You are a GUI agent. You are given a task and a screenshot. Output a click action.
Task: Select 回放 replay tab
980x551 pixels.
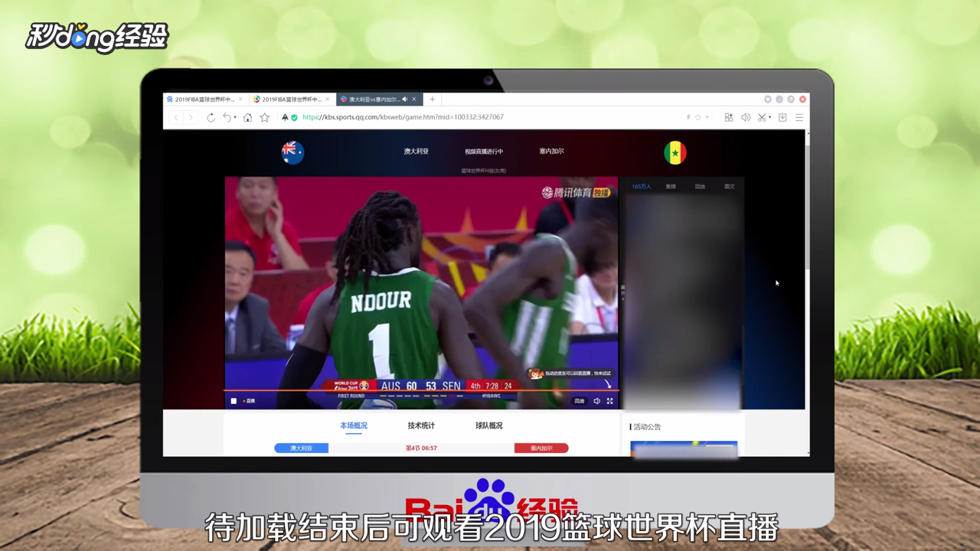[x=700, y=187]
